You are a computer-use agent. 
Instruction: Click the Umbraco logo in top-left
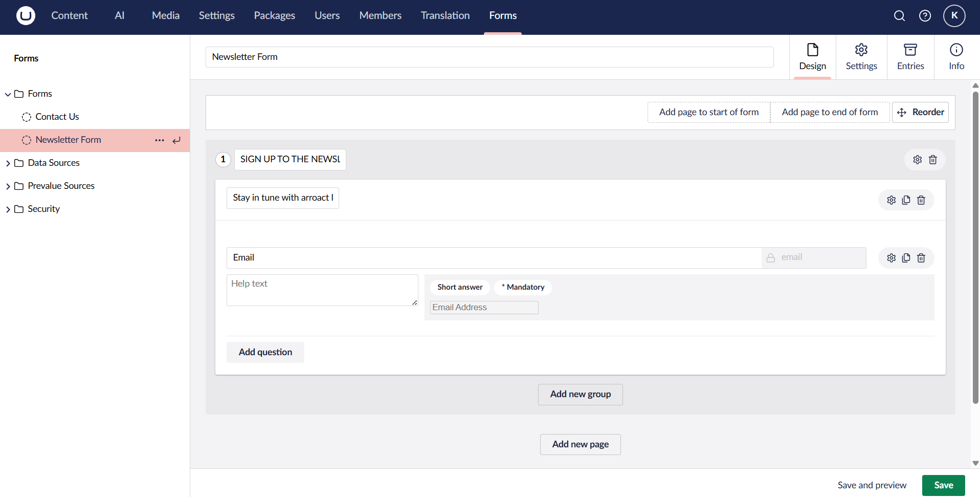pos(26,16)
